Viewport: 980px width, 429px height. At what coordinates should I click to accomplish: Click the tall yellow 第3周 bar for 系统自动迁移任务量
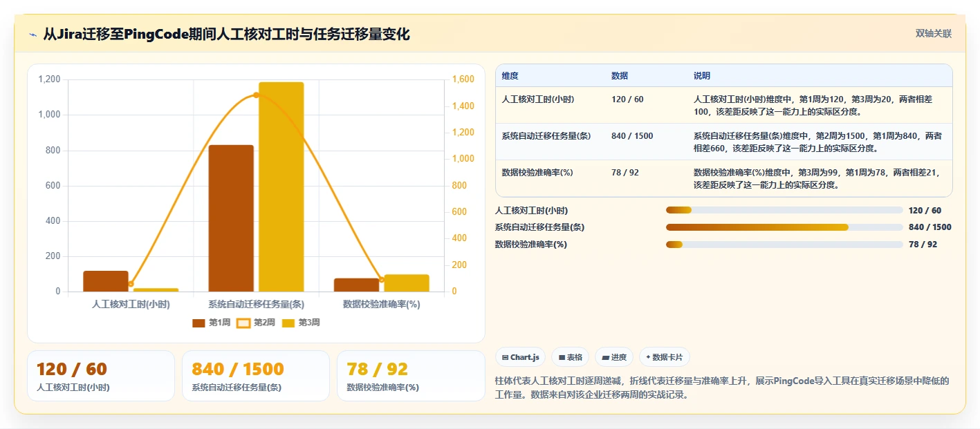pos(281,187)
